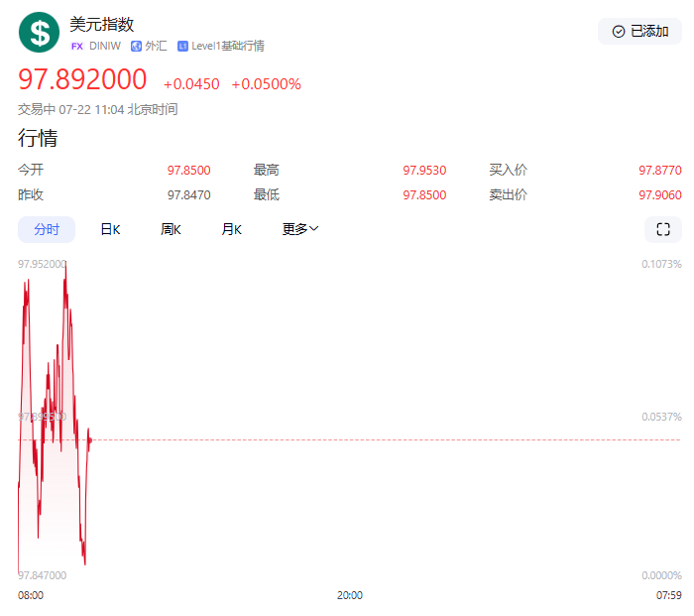Click the Level1基础行情 badge icon
This screenshot has height=616, width=694.
point(182,46)
